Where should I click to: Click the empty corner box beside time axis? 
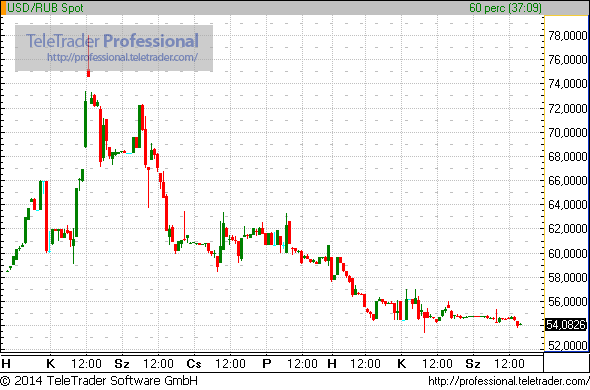(x=566, y=363)
